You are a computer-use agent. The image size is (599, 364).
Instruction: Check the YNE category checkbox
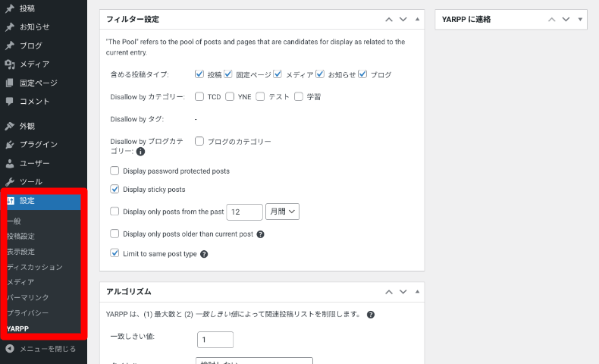click(x=230, y=96)
